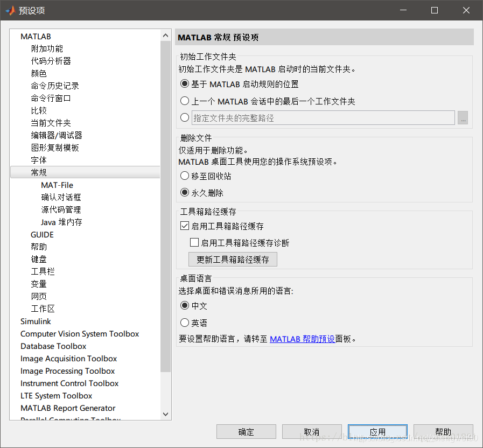Click the 取消 button
Viewport: 483px width, 448px height.
(312, 432)
